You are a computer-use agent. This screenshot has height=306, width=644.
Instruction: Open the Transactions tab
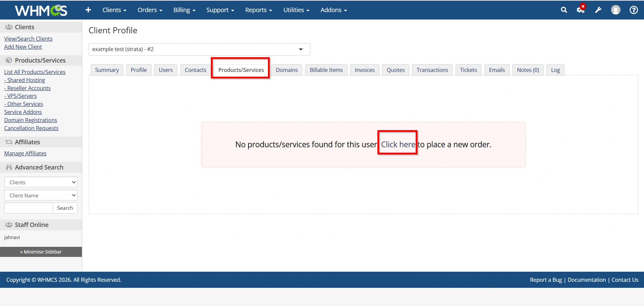432,70
